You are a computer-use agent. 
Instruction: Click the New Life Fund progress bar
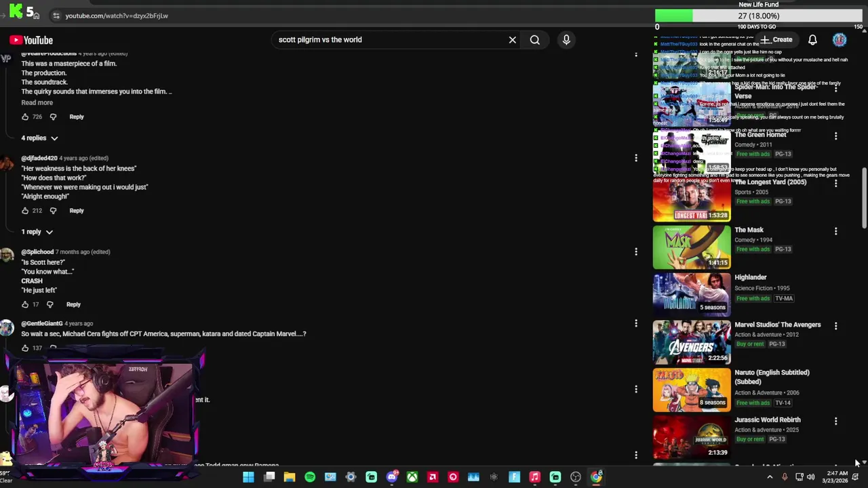point(759,16)
